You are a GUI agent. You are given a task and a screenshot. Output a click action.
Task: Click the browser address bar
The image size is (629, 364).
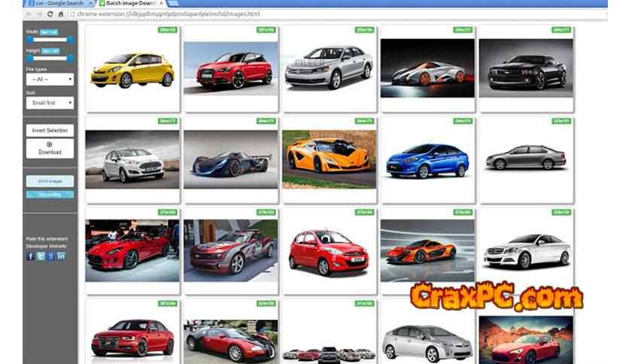point(301,14)
